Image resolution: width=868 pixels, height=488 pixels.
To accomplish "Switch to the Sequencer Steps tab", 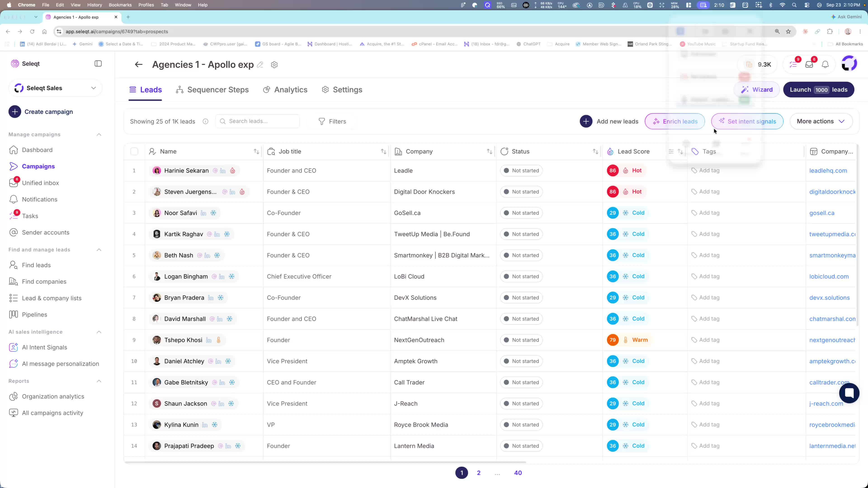I will click(212, 90).
